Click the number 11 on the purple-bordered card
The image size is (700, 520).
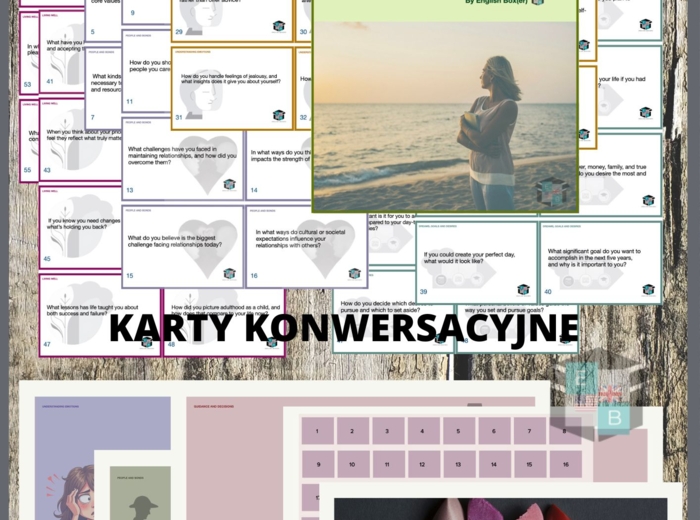pos(129,102)
